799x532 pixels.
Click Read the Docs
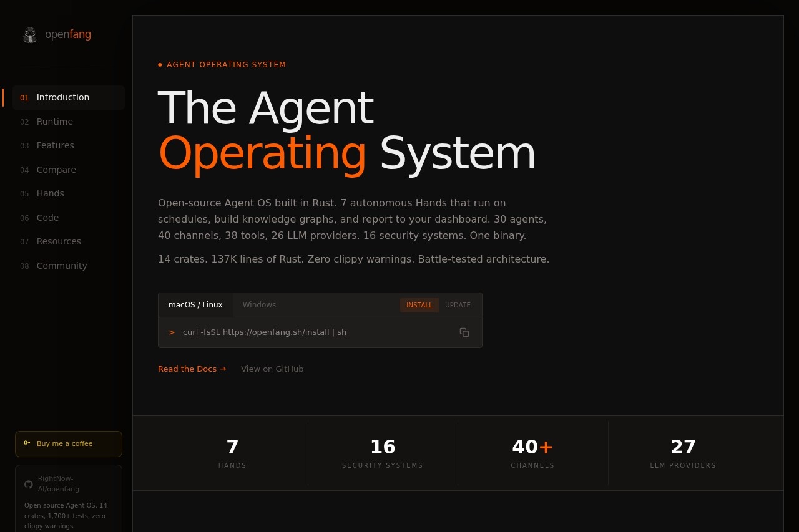coord(192,369)
